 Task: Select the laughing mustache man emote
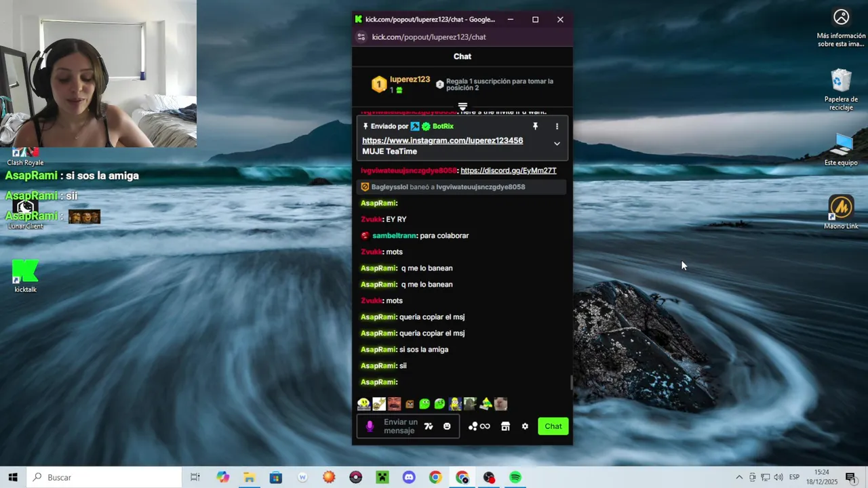394,404
